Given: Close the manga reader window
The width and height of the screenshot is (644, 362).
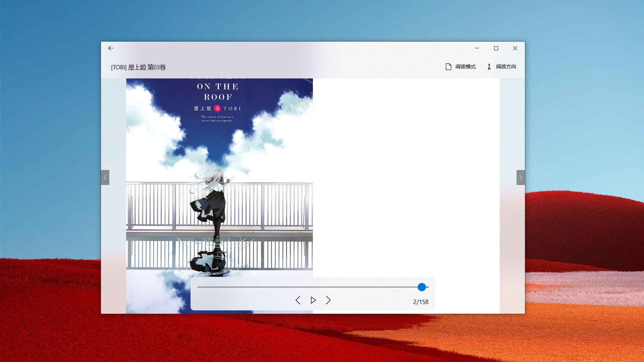Looking at the screenshot, I should [515, 48].
